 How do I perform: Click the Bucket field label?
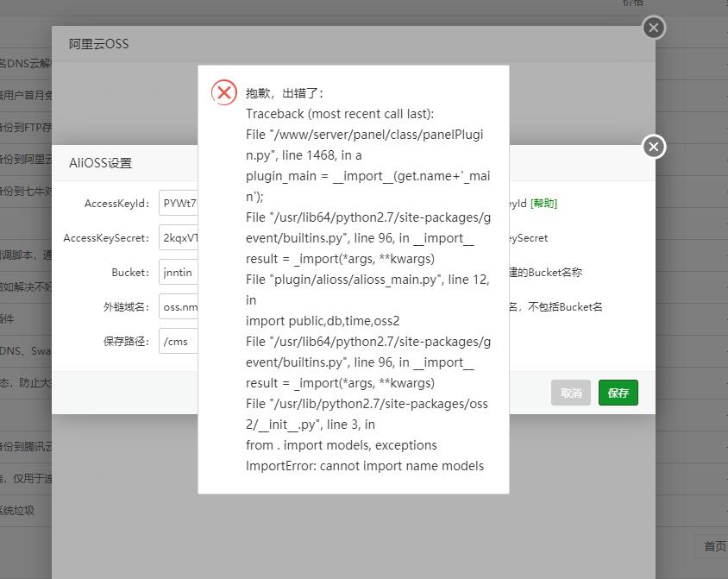coord(130,273)
